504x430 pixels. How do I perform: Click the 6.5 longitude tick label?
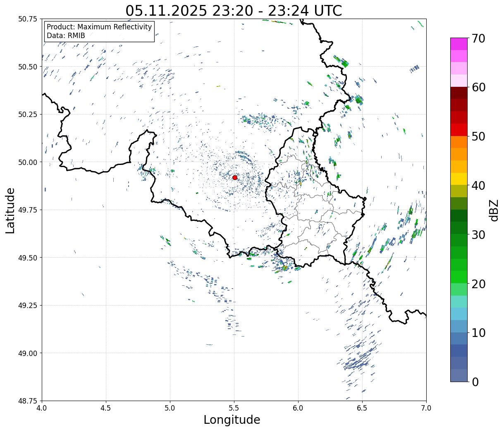[x=362, y=408]
